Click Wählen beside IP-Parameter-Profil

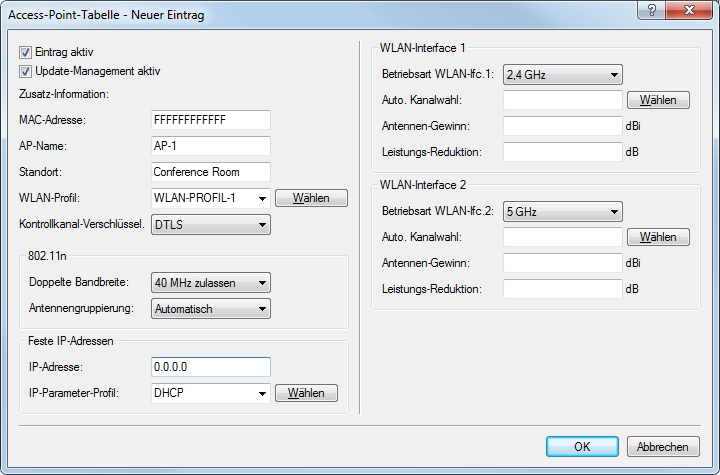[x=306, y=393]
